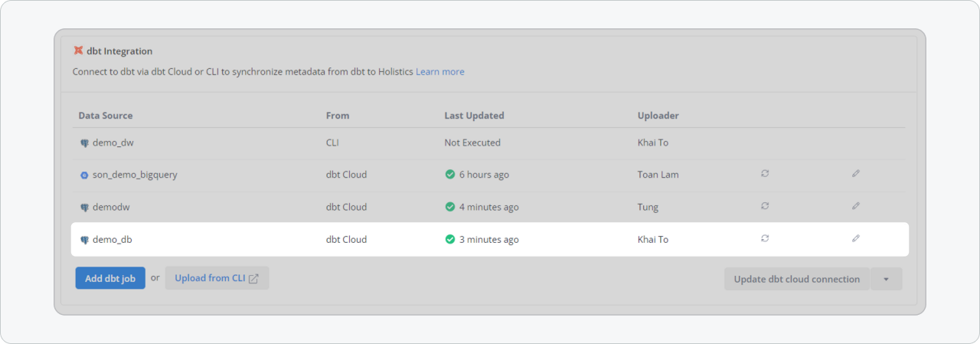Edit the son_demo_bigquery dbt job
Image resolution: width=980 pixels, height=344 pixels.
(x=856, y=174)
